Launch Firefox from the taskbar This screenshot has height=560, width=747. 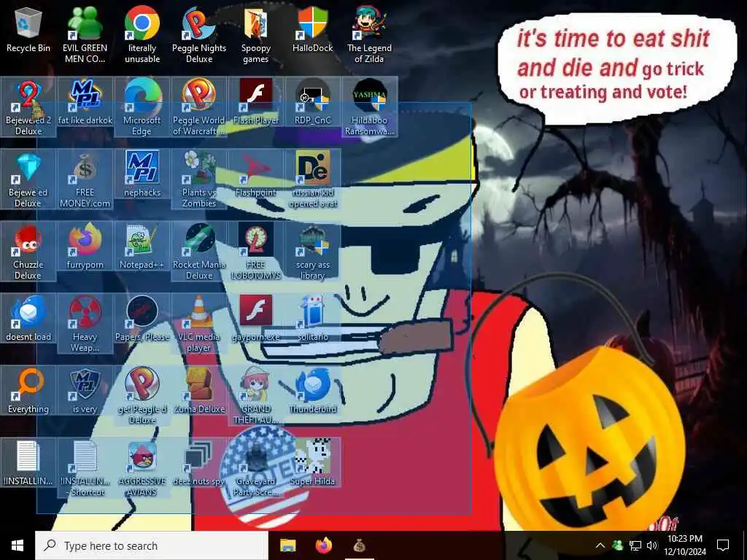click(x=324, y=545)
